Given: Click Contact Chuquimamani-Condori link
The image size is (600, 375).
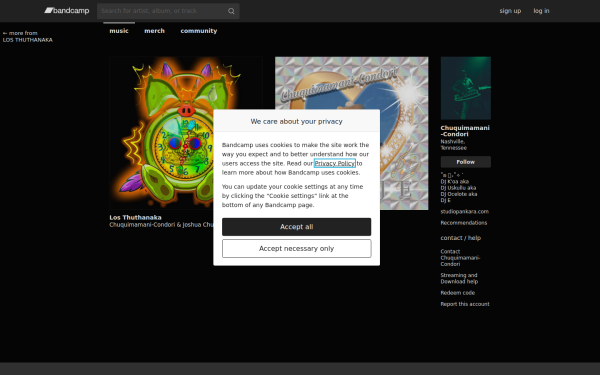Looking at the screenshot, I should [460, 258].
